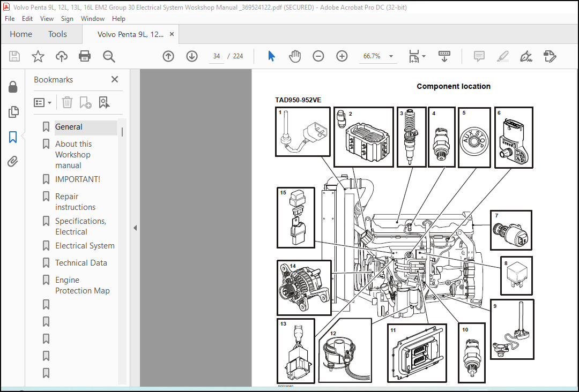Switch to the Tools tab

click(57, 34)
